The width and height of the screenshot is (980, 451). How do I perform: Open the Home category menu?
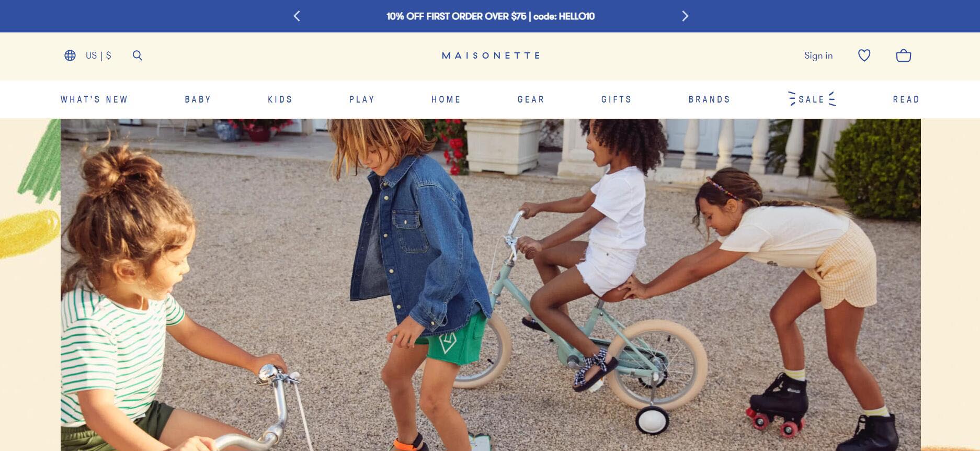click(x=446, y=99)
